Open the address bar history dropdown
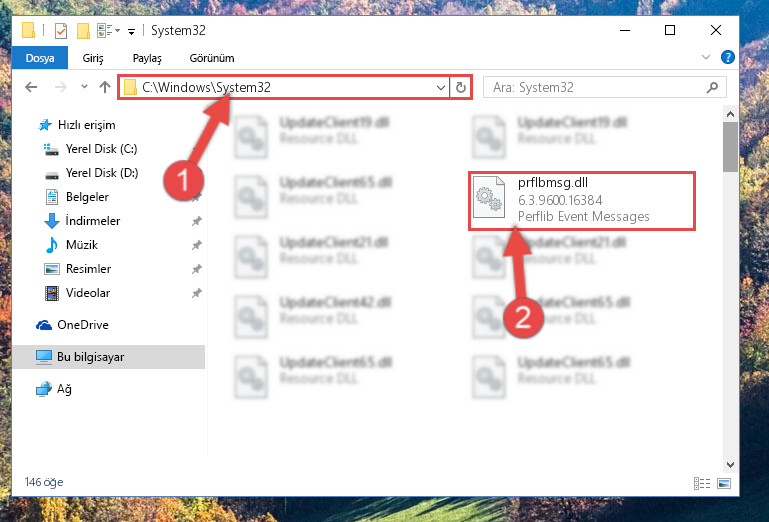This screenshot has height=522, width=769. coord(440,87)
